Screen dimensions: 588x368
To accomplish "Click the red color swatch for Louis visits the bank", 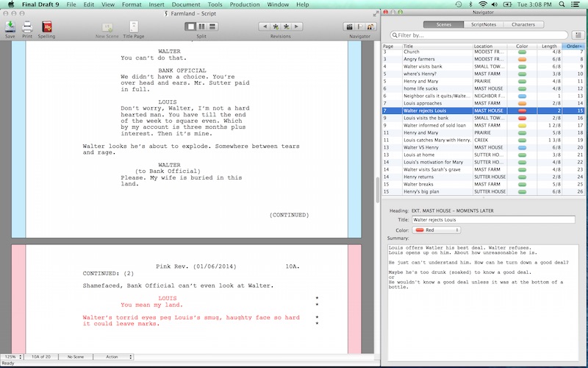I will pyautogui.click(x=522, y=118).
